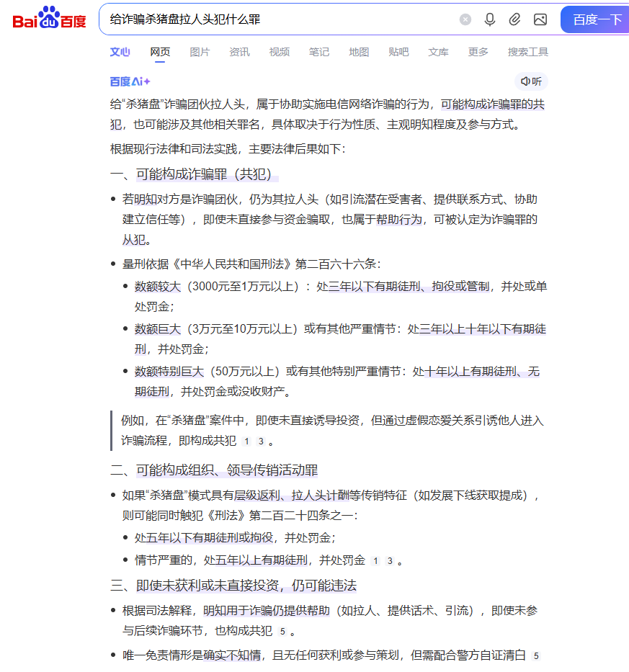Open the 更多 dropdown
This screenshot has width=629, height=672.
pyautogui.click(x=477, y=52)
